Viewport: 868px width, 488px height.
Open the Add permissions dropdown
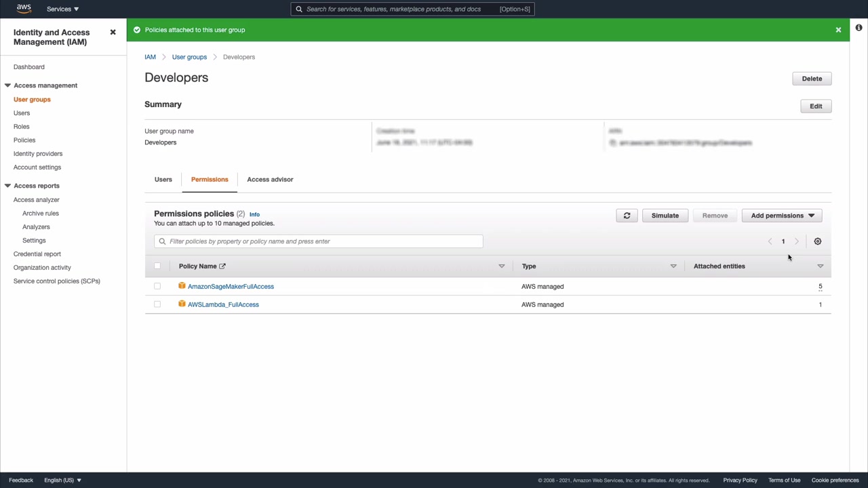click(x=782, y=216)
